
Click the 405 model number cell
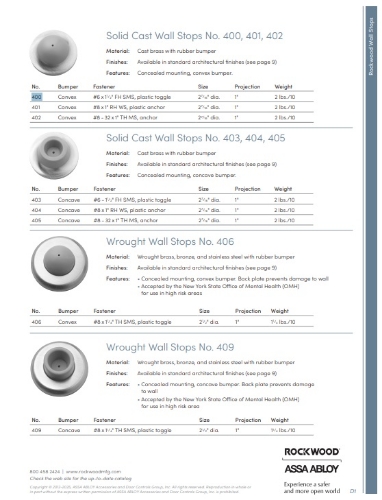coord(36,220)
